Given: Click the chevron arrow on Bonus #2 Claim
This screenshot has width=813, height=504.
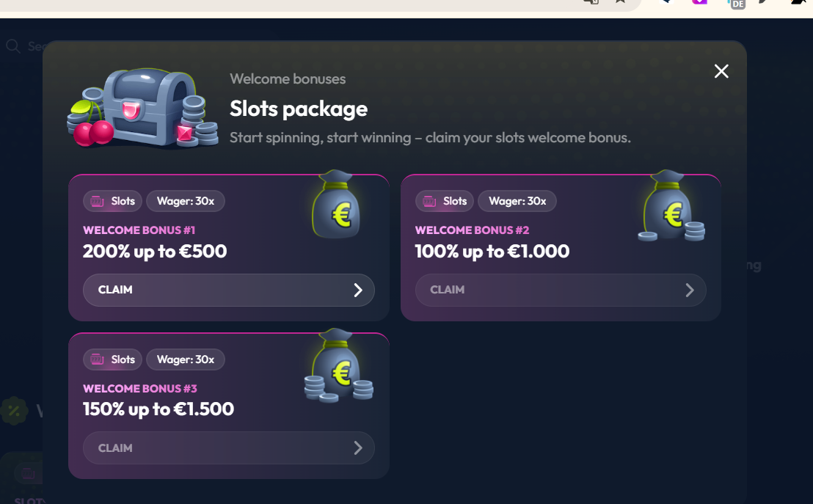Looking at the screenshot, I should [x=690, y=291].
